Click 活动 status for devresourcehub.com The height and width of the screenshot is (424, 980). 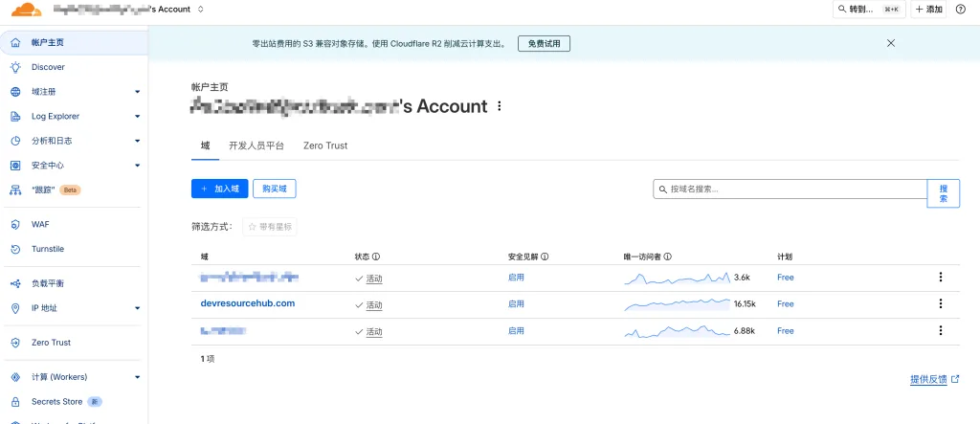374,305
